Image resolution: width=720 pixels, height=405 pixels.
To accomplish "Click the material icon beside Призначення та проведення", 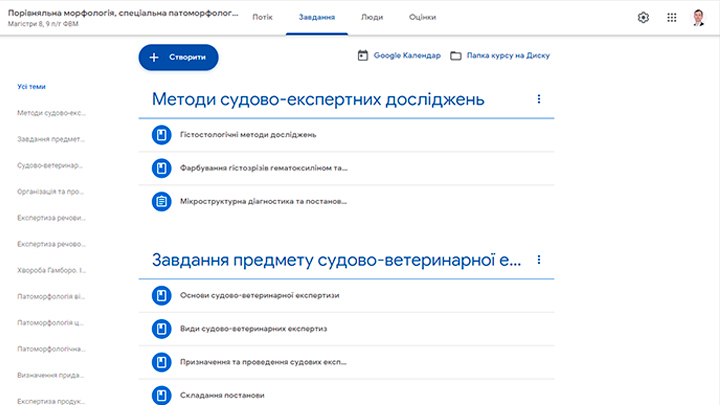I will click(x=162, y=362).
